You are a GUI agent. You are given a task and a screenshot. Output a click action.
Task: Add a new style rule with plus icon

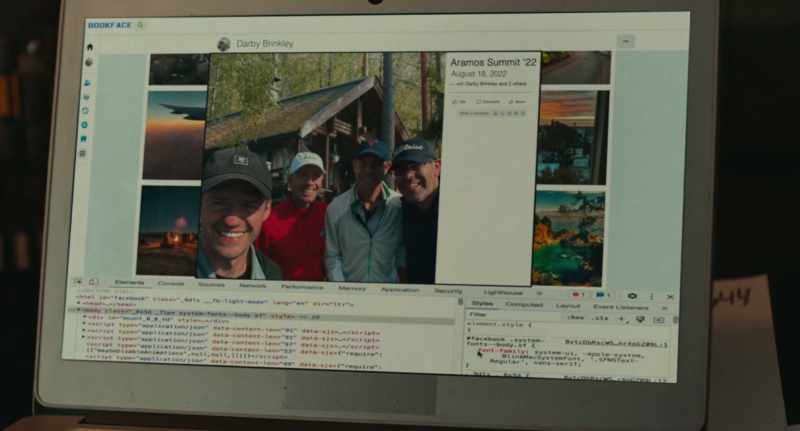(x=621, y=319)
